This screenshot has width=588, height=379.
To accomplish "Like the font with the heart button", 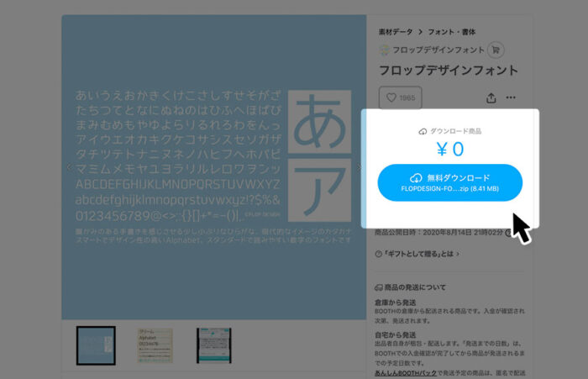I will [x=400, y=97].
